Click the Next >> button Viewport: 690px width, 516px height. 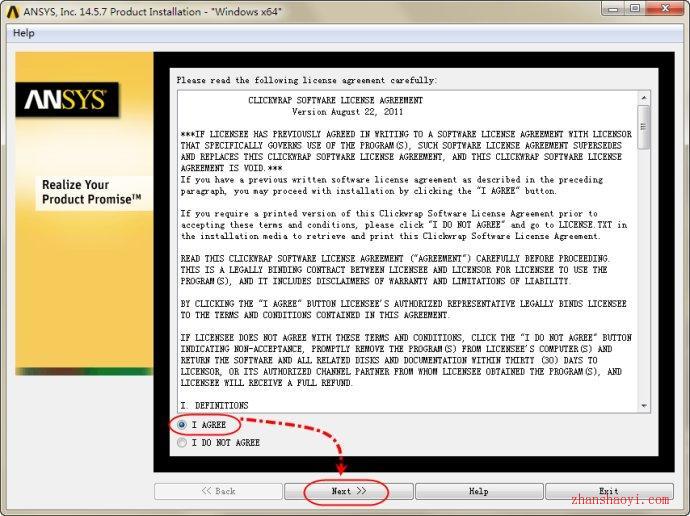[x=349, y=491]
